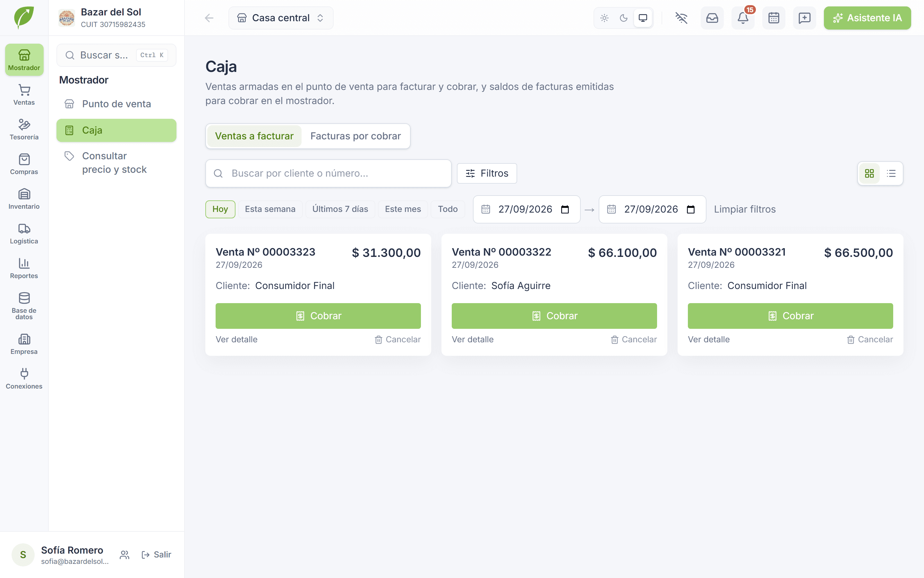The width and height of the screenshot is (924, 578).
Task: Open the Casa central branch selector
Action: point(281,18)
